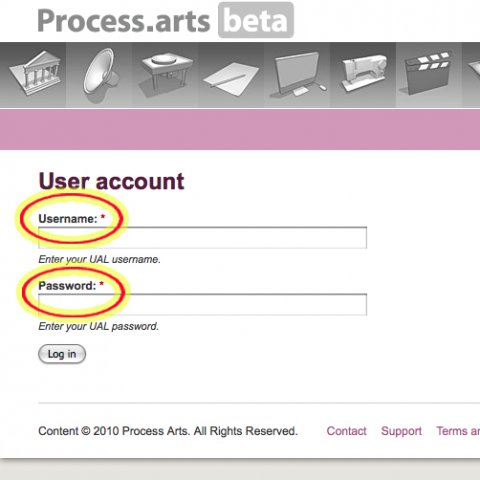Open the pottery wheel table icon
Image resolution: width=480 pixels, height=480 pixels.
point(165,75)
